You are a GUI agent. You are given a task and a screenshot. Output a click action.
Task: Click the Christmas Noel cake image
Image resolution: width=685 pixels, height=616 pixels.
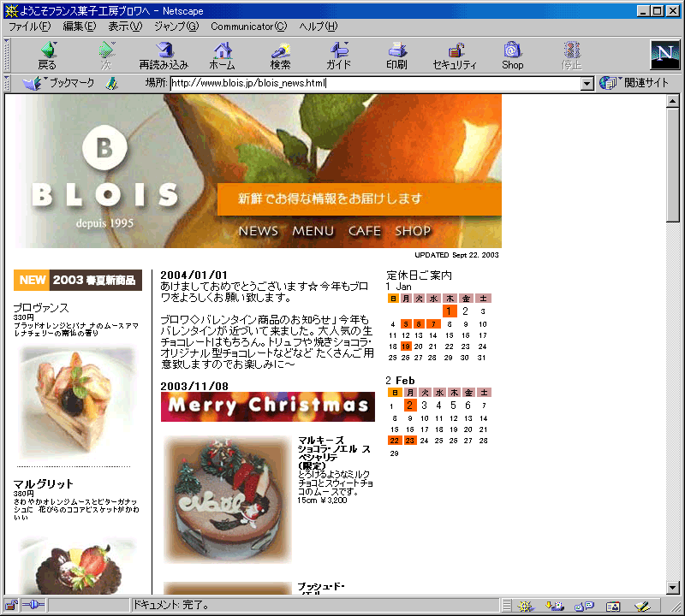[227, 500]
